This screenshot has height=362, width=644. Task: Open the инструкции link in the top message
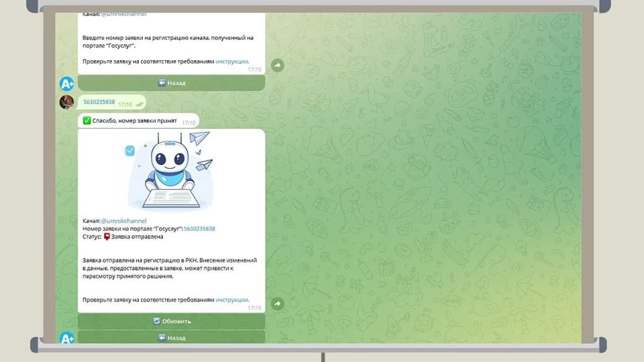tap(232, 61)
